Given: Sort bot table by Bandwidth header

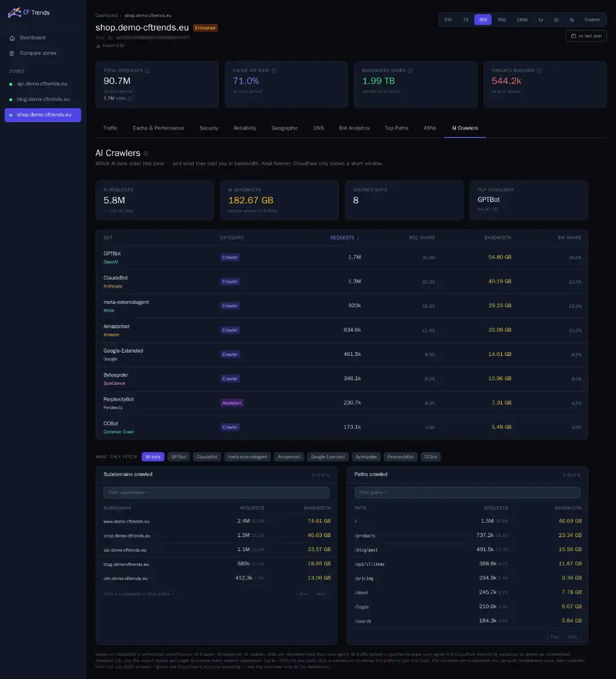Looking at the screenshot, I should (x=498, y=238).
